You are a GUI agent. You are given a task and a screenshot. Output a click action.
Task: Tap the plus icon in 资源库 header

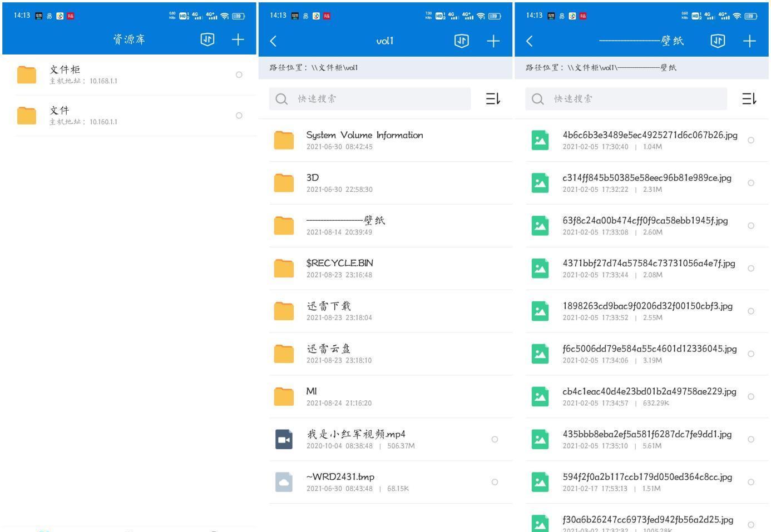(x=238, y=39)
